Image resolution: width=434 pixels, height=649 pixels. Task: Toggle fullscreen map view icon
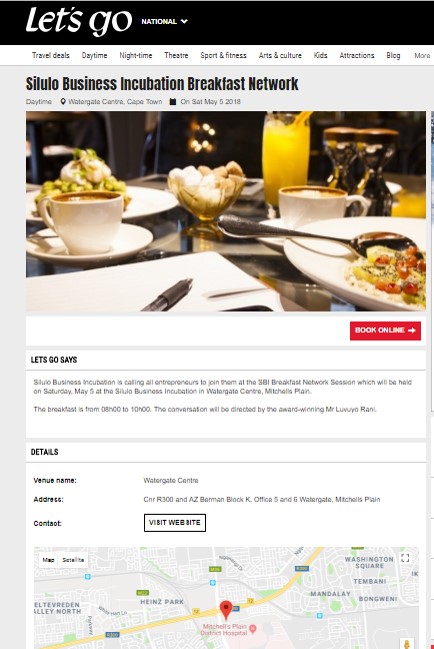405,558
